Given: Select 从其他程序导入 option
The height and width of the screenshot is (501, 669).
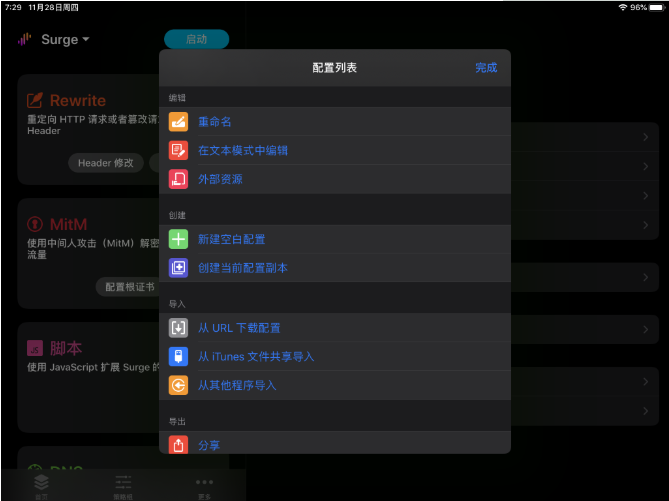Looking at the screenshot, I should (335, 385).
